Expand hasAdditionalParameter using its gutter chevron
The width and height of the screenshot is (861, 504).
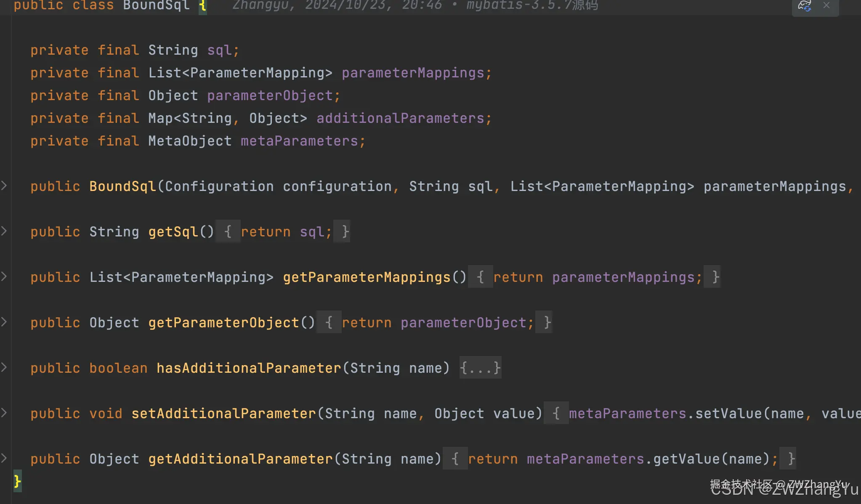[4, 367]
